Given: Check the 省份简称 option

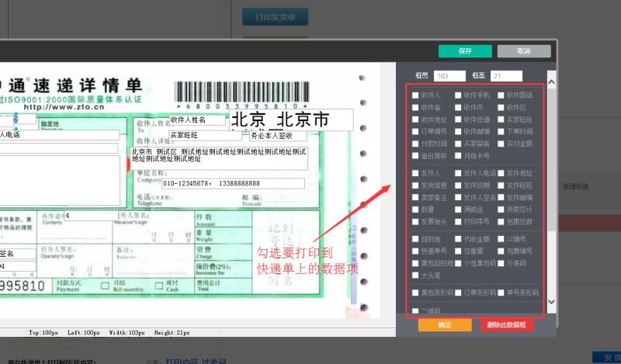Looking at the screenshot, I should (415, 156).
